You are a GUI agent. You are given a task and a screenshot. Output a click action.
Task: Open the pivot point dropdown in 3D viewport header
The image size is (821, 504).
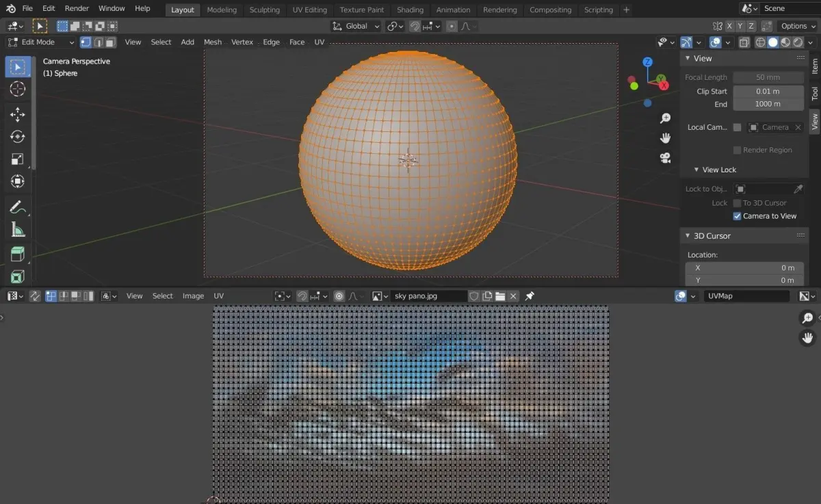395,26
